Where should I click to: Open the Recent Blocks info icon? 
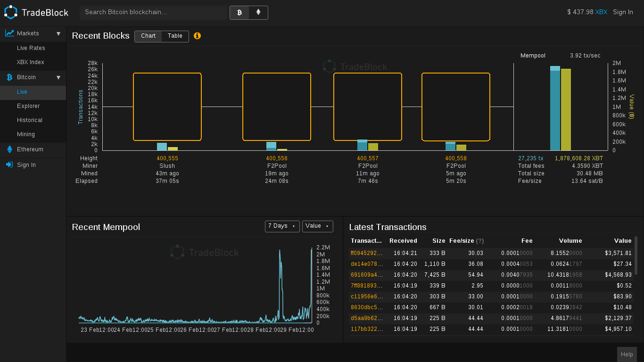pos(197,36)
